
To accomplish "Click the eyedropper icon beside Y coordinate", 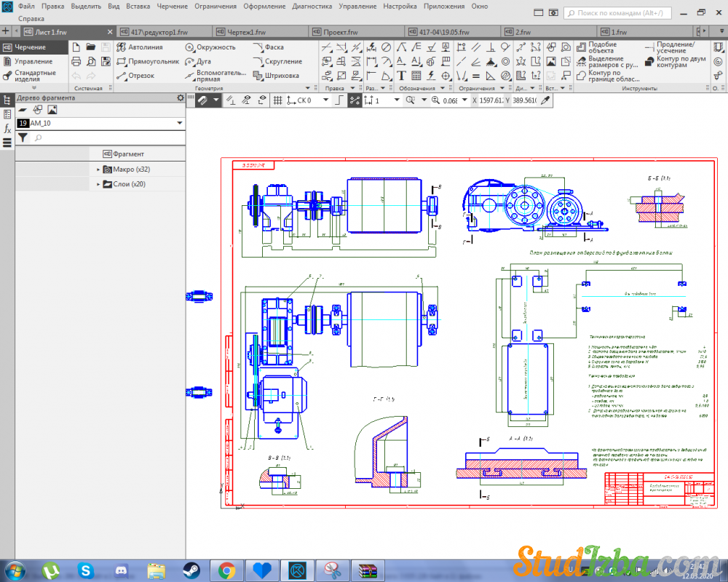I will pyautogui.click(x=545, y=100).
